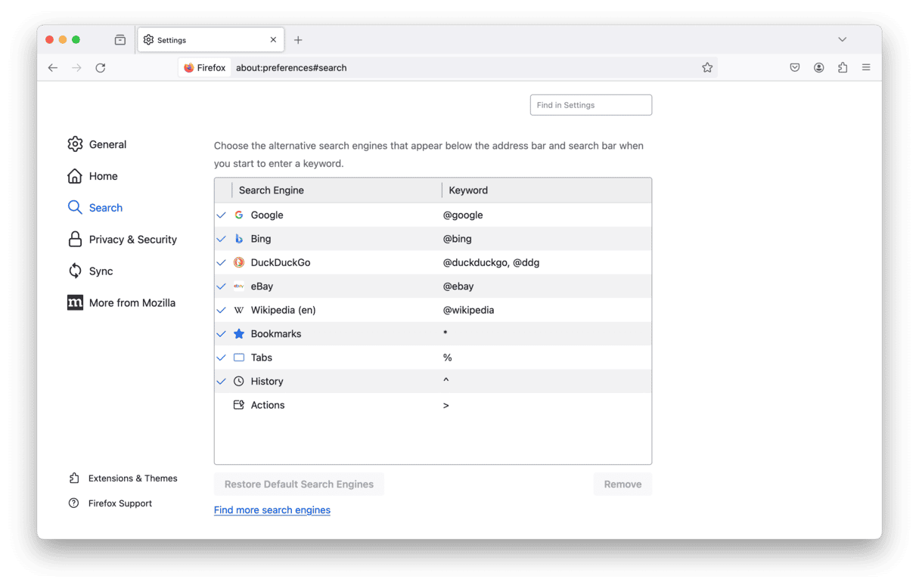The image size is (919, 588).
Task: Select the General settings category
Action: [x=107, y=144]
